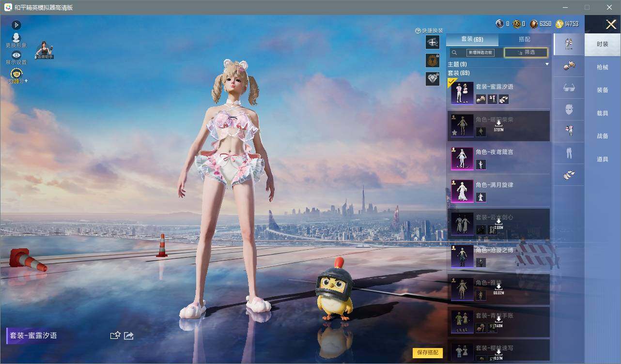Close the wardrobe with the X button
This screenshot has width=621, height=364.
tap(611, 24)
